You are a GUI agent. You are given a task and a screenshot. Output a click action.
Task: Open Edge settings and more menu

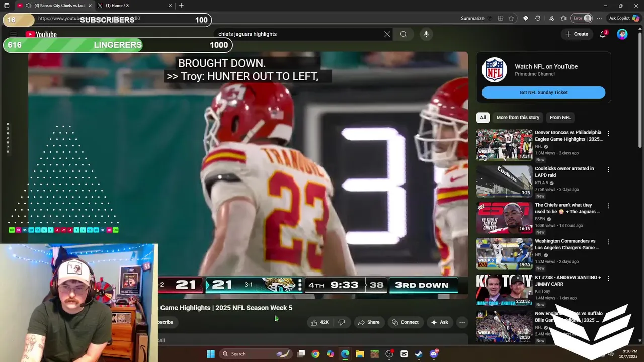pos(599,18)
